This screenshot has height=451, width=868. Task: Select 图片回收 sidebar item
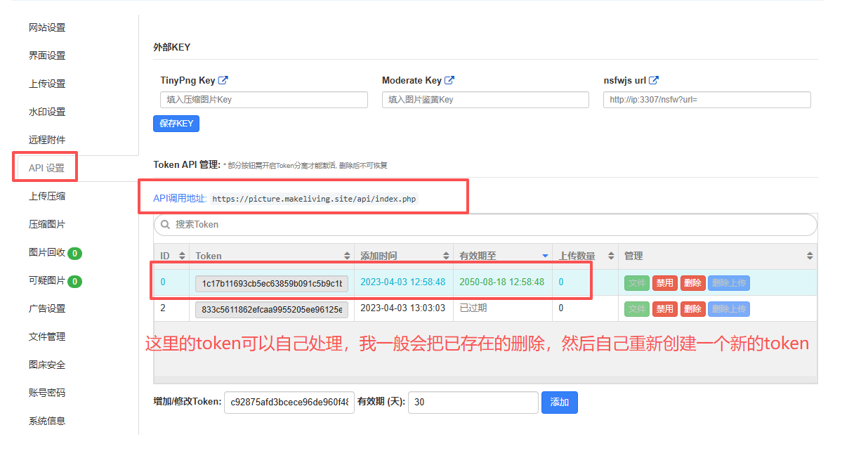pyautogui.click(x=47, y=252)
